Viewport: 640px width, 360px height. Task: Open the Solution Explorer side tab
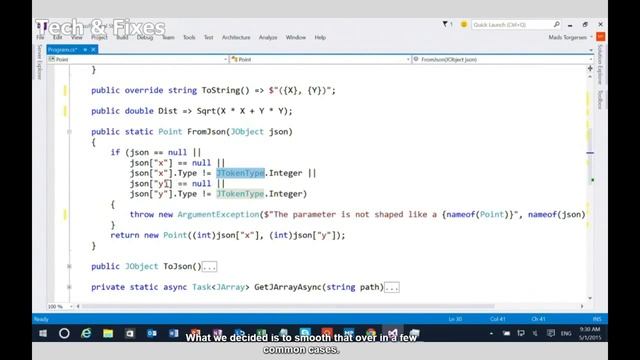point(600,64)
